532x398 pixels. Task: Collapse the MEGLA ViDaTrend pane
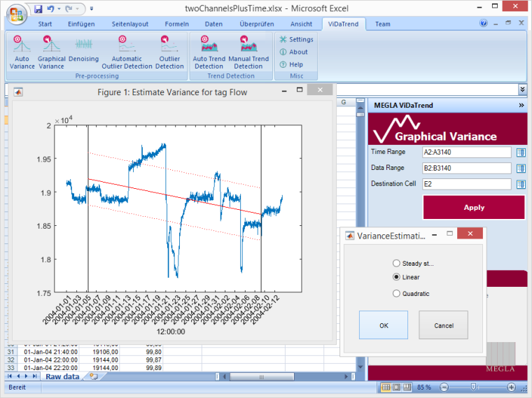coord(521,106)
